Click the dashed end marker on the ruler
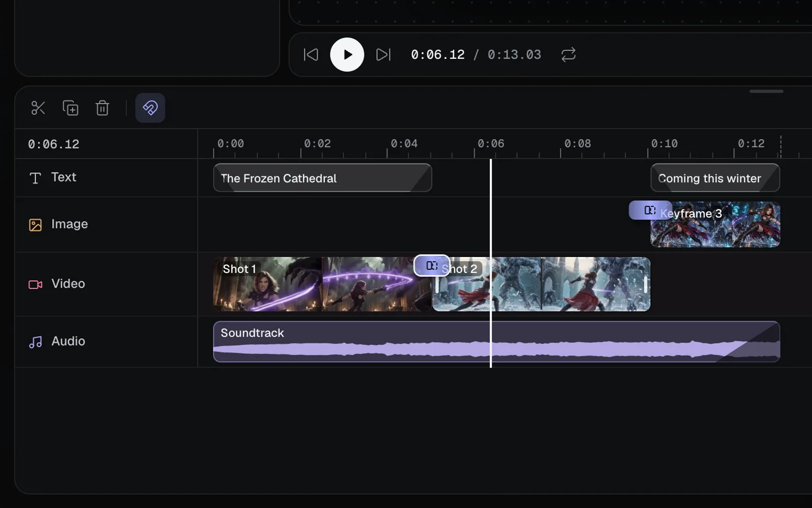This screenshot has width=812, height=508. [781, 146]
